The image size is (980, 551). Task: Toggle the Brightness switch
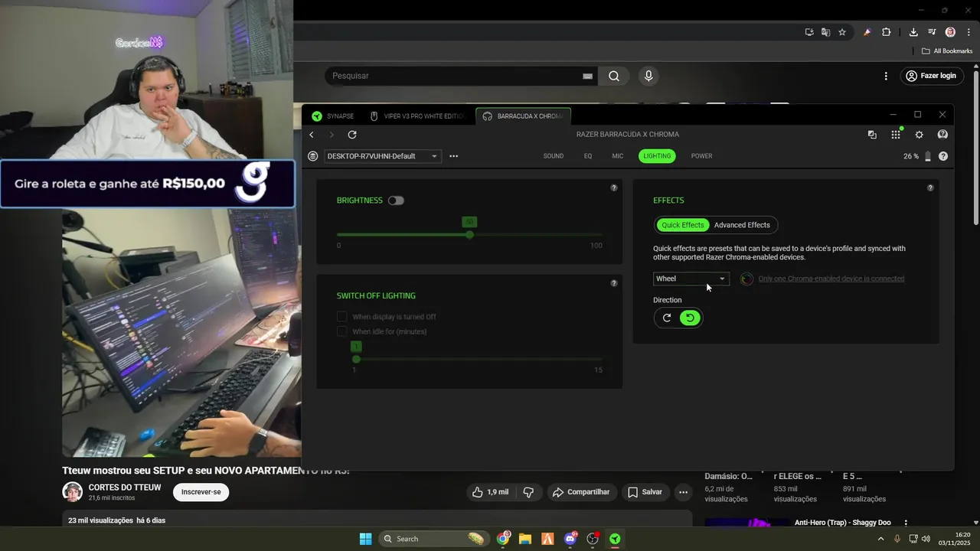point(396,201)
